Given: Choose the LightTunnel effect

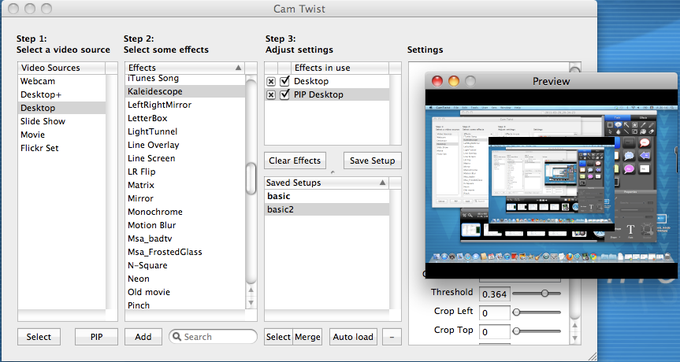Looking at the screenshot, I should pos(185,132).
